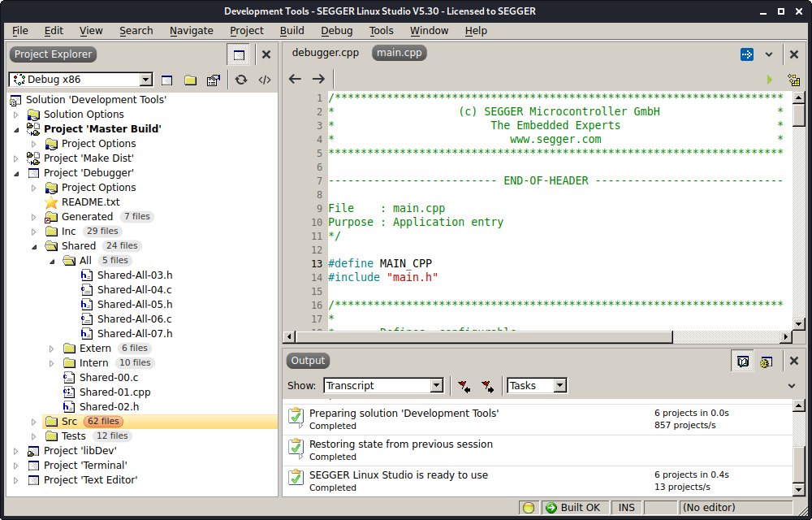812x520 pixels.
Task: Collapse Project 'Master Build' node
Action: tap(16, 129)
